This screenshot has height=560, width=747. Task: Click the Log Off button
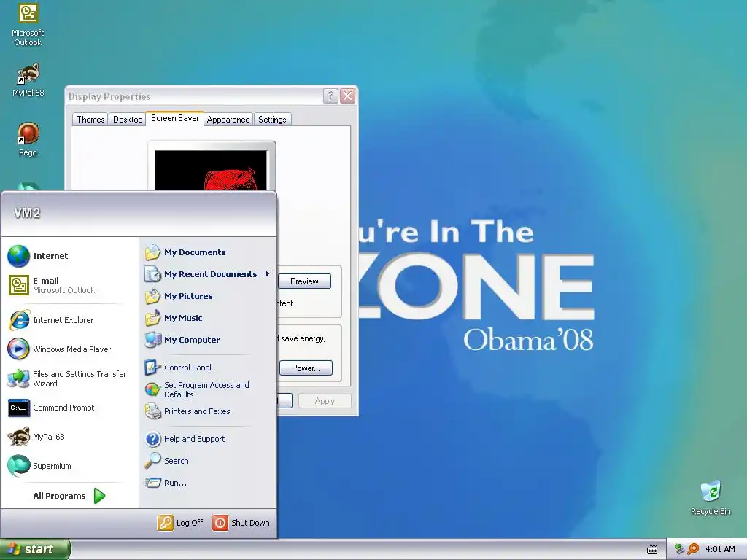[181, 523]
